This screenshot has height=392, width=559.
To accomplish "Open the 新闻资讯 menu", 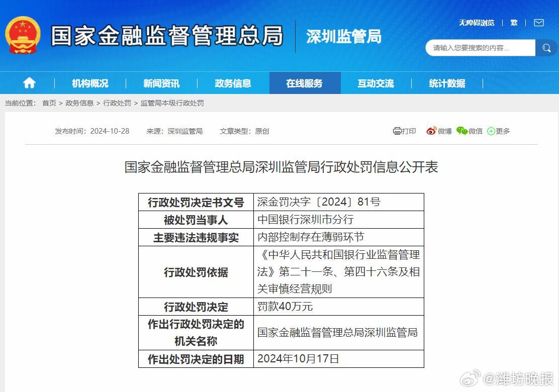I will (161, 83).
